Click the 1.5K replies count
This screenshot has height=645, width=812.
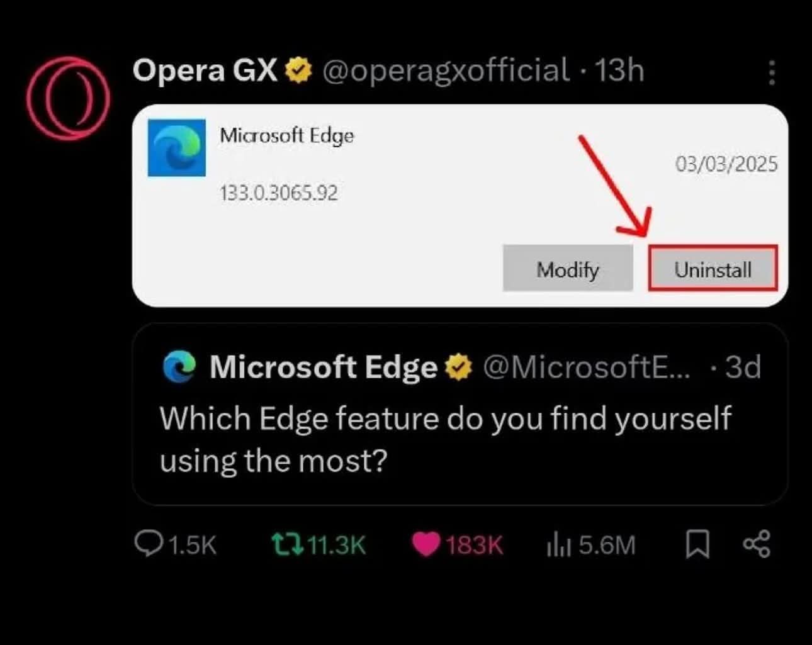click(192, 545)
